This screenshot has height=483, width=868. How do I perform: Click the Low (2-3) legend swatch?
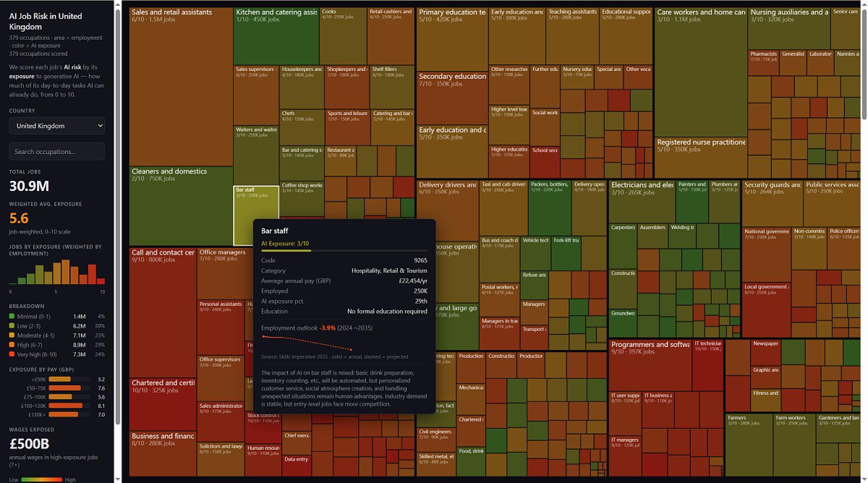tap(12, 326)
